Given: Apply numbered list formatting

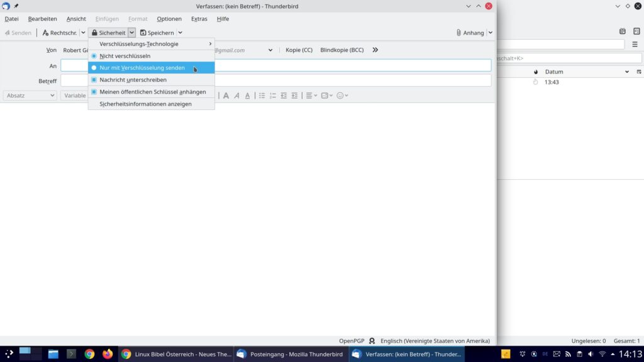Looking at the screenshot, I should coord(273,96).
